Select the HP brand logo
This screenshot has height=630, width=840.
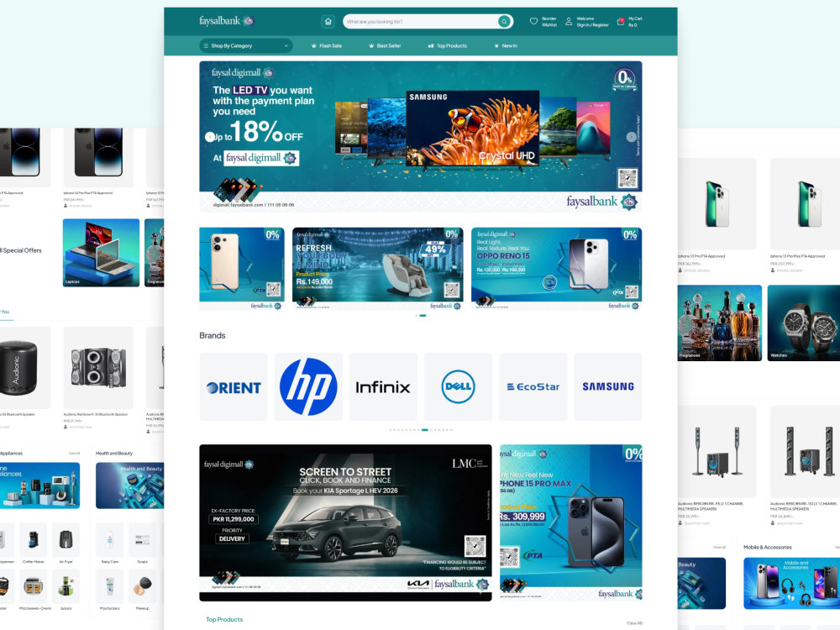308,386
